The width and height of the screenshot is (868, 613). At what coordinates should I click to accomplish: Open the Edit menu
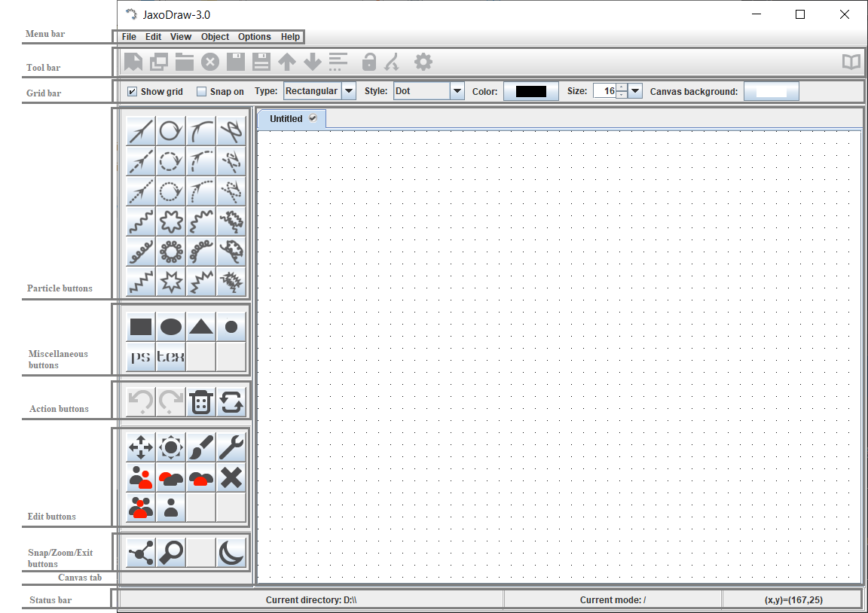tap(154, 36)
